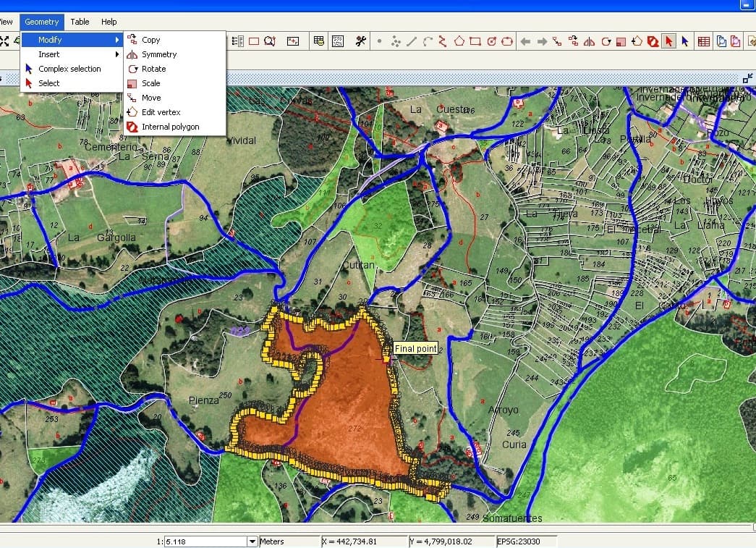Click the Copy geometry toolbar icon
The width and height of the screenshot is (756, 548).
[573, 41]
